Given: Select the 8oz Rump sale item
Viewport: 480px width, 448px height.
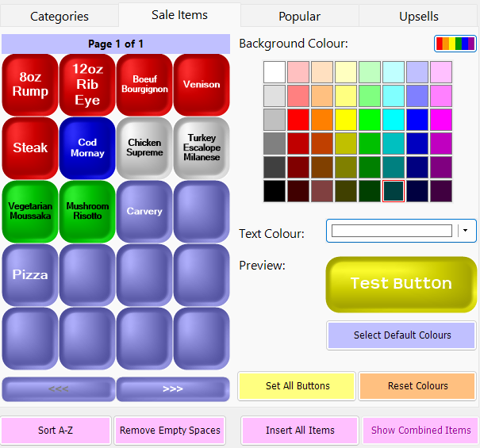Looking at the screenshot, I should point(30,84).
